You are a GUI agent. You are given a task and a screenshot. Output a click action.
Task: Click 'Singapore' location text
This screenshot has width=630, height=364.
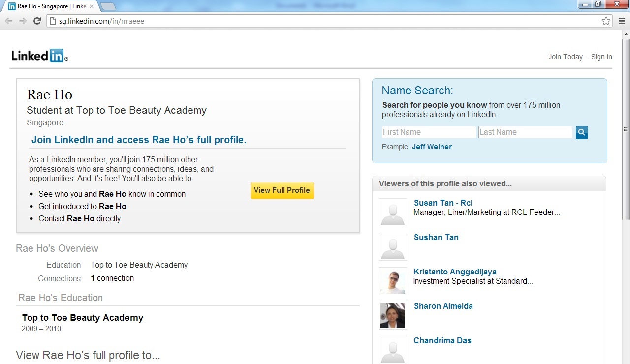coord(45,122)
